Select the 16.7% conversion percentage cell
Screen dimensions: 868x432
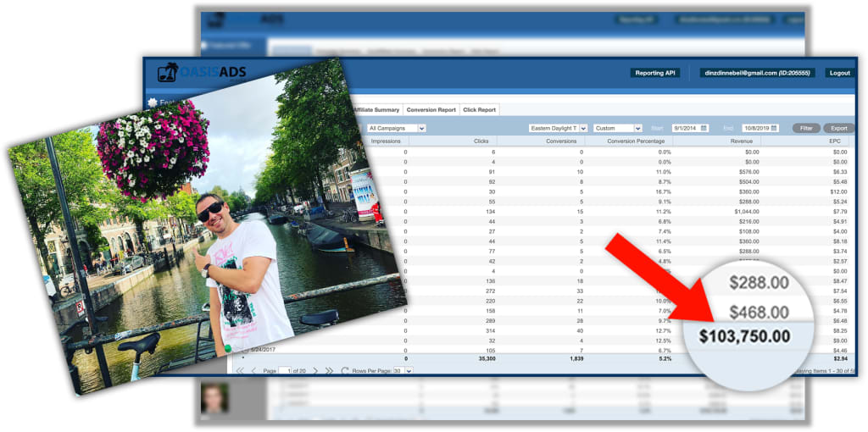click(663, 192)
